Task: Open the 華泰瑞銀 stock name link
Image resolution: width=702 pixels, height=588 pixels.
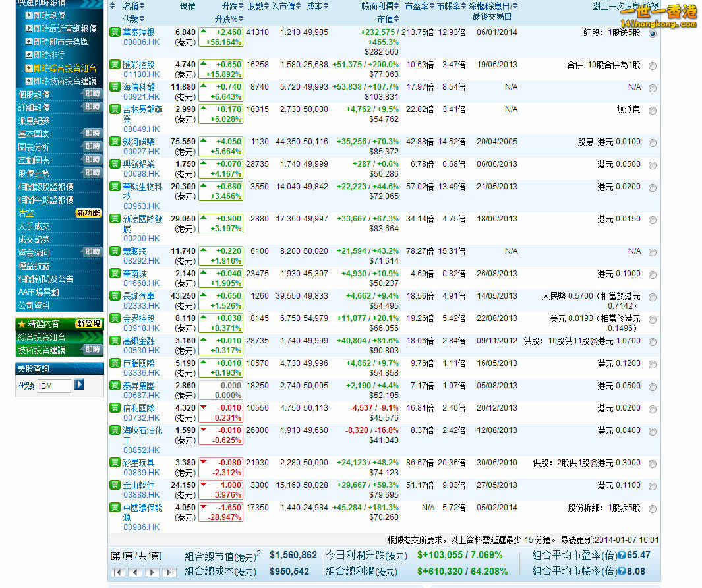Action: coord(139,32)
